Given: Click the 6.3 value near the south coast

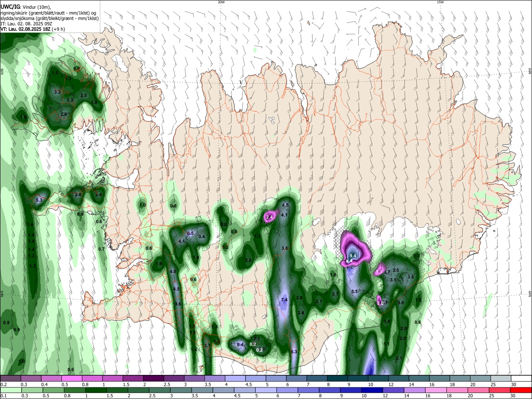Looking at the screenshot, I should (x=294, y=352).
